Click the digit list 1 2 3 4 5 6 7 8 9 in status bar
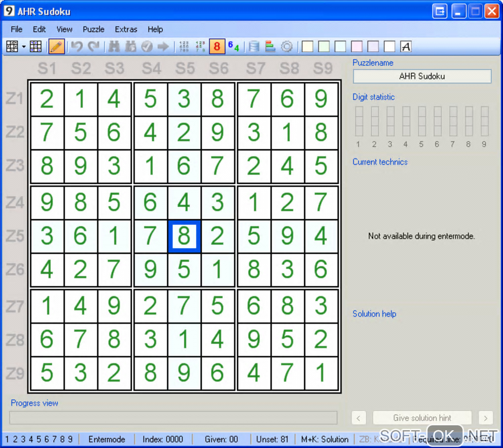Screen dimensions: 503x448 tap(39, 439)
